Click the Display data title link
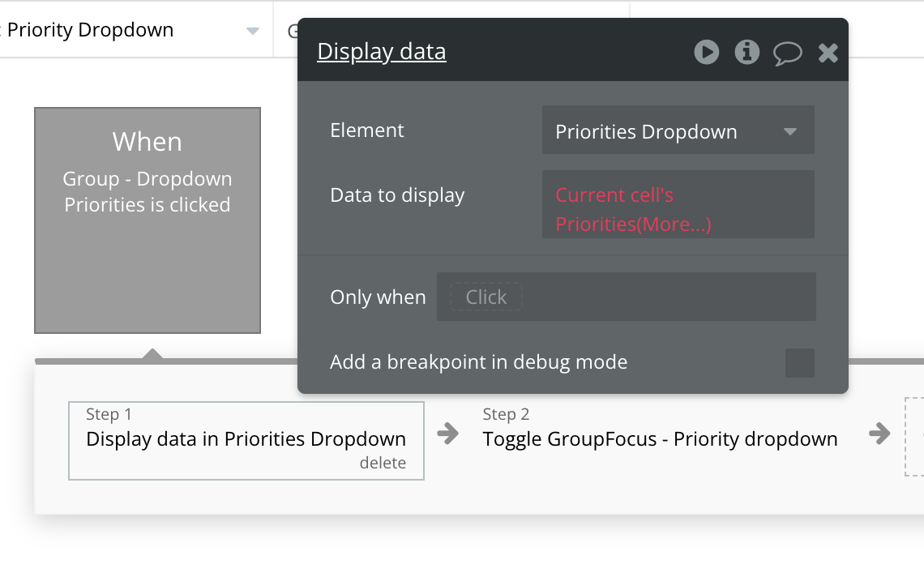Image resolution: width=924 pixels, height=577 pixels. tap(382, 52)
